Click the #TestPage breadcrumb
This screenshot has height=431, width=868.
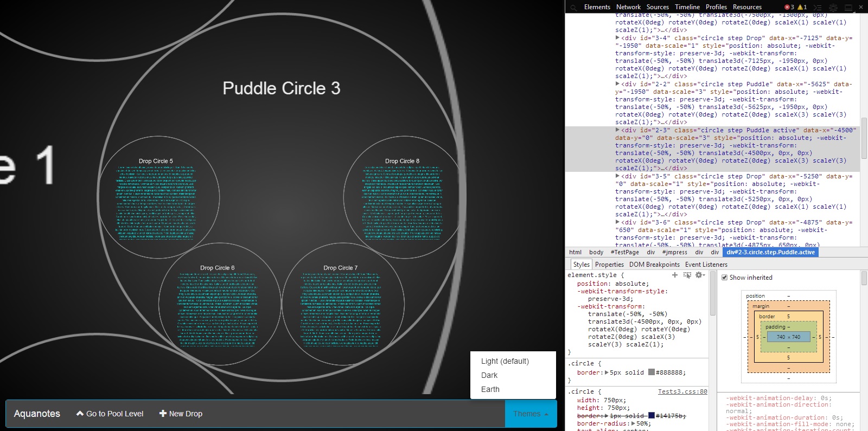click(625, 252)
